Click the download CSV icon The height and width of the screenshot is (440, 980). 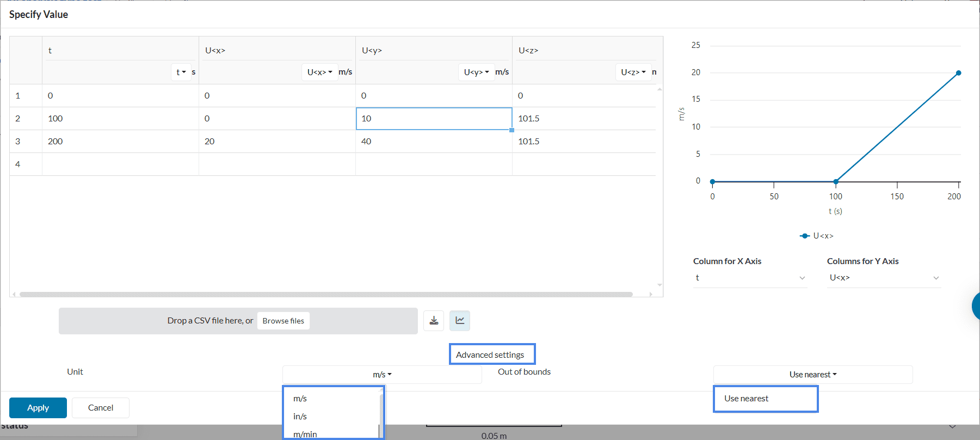tap(434, 321)
